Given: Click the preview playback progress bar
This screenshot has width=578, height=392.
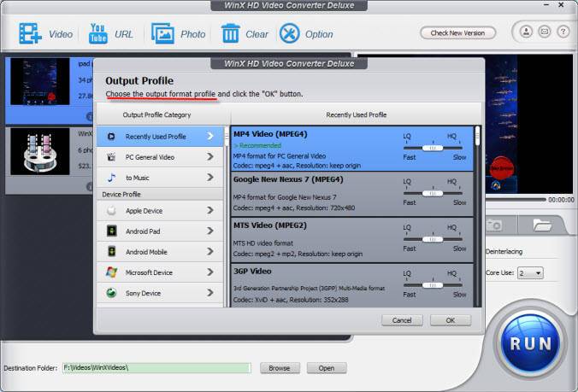Looking at the screenshot, I should [x=515, y=200].
